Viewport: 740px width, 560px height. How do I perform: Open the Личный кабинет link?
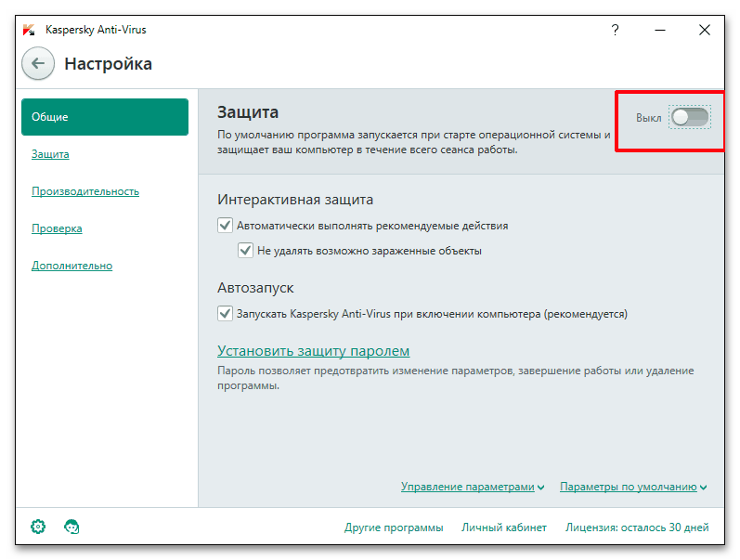coord(504,527)
